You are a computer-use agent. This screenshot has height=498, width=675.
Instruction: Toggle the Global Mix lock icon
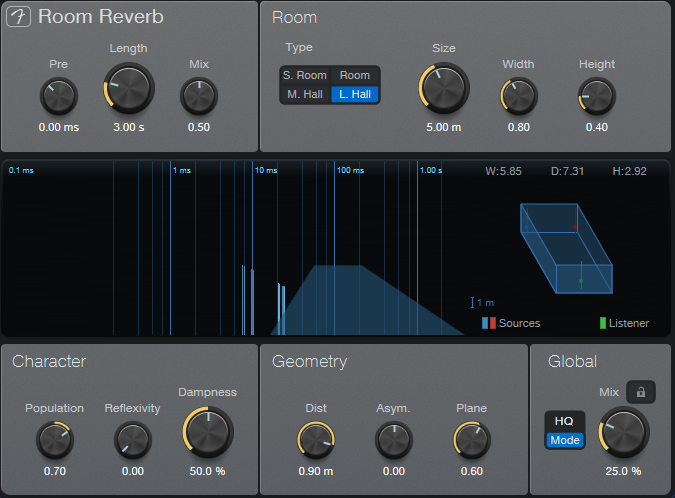(x=640, y=392)
